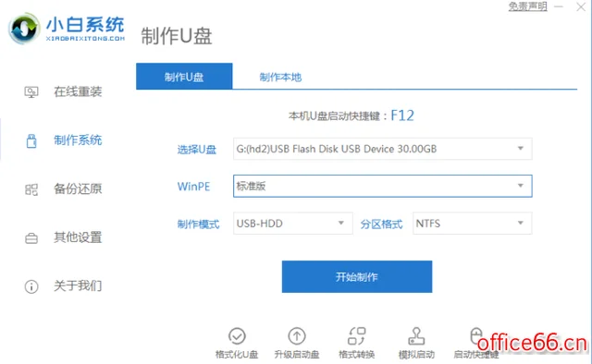
Task: Click the 格式转换 convert icon
Action: pos(357,335)
